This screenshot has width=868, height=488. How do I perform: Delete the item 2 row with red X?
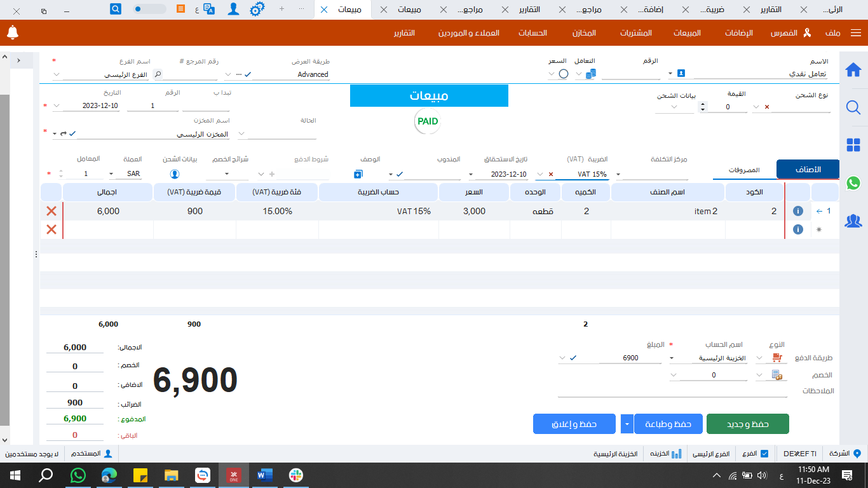point(51,212)
